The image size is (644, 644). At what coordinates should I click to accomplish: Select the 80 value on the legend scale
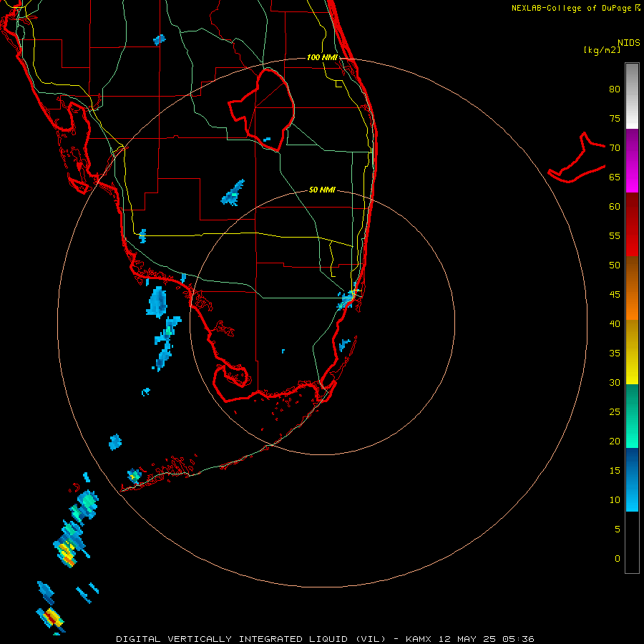point(615,89)
